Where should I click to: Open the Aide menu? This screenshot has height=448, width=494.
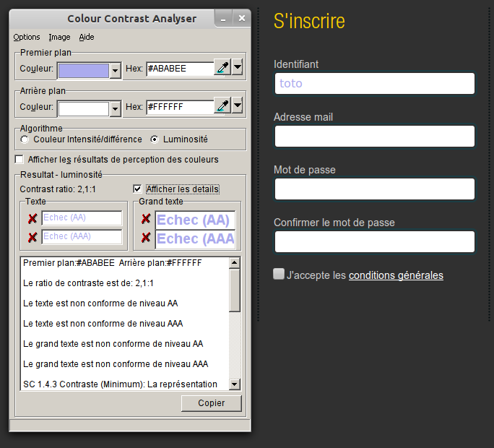click(x=87, y=37)
